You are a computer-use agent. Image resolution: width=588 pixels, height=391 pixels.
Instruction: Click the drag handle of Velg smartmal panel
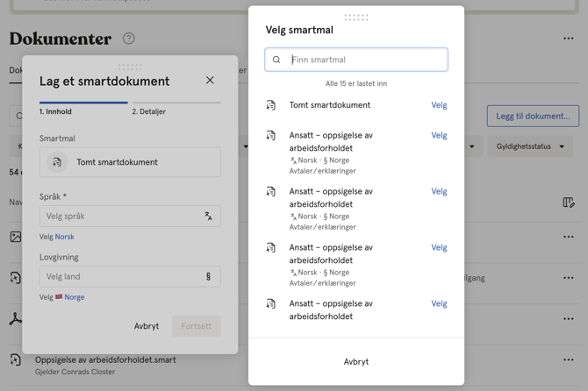pos(356,18)
